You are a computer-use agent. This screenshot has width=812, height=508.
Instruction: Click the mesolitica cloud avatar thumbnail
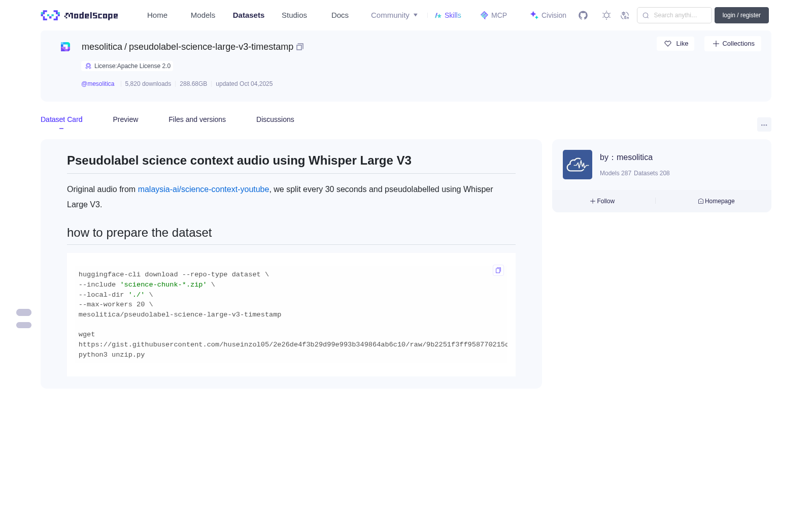(578, 165)
